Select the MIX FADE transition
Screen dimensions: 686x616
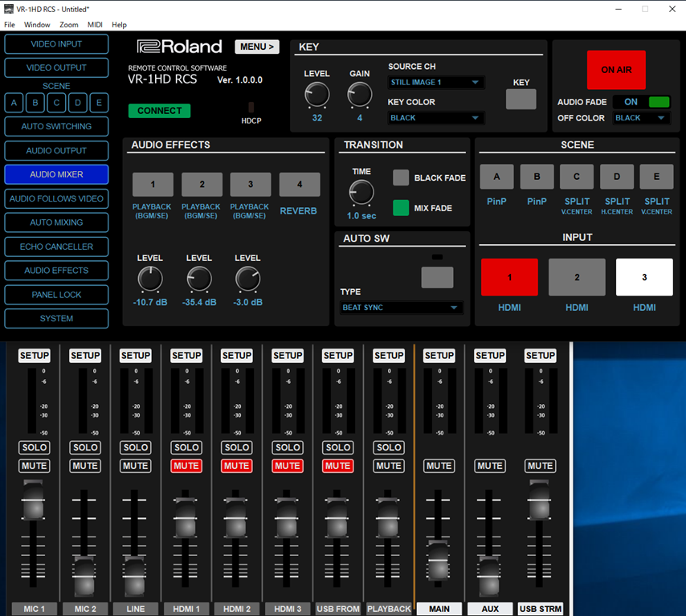click(401, 208)
